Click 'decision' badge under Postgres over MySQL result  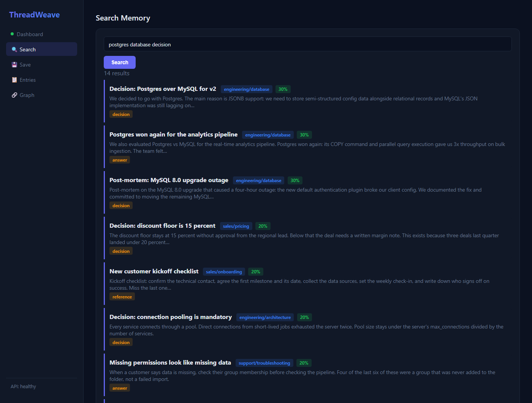(121, 114)
